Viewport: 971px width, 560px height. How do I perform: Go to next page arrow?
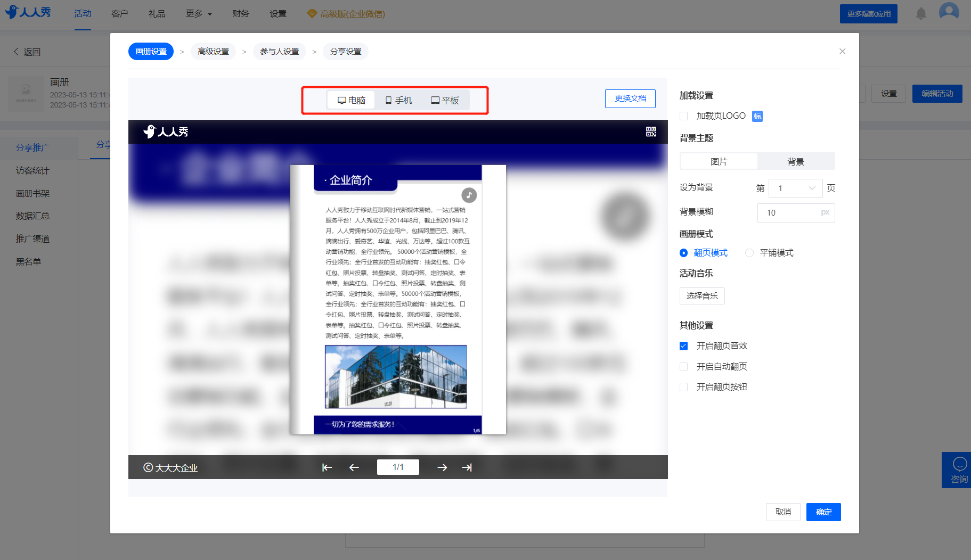click(442, 467)
